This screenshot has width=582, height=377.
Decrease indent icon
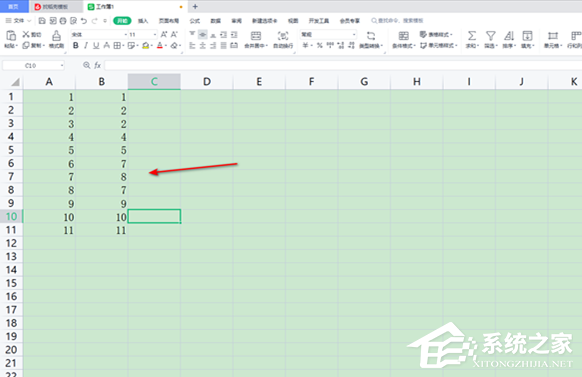tap(223, 35)
